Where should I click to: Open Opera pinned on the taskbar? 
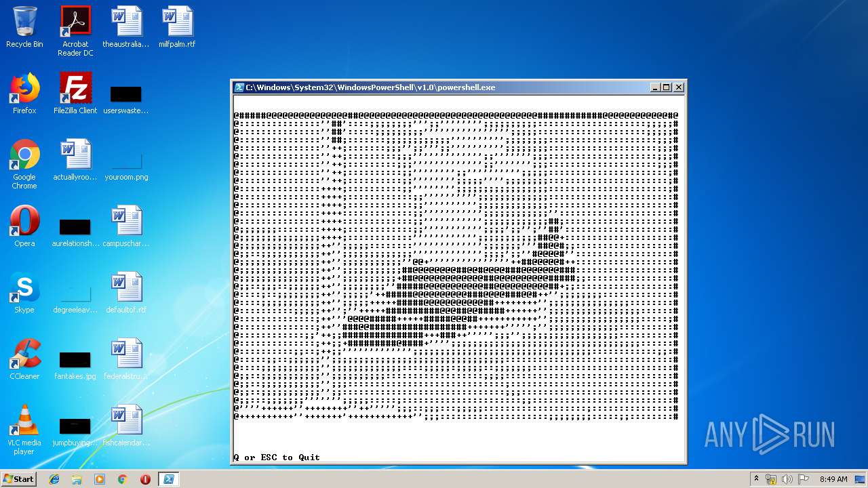pyautogui.click(x=145, y=479)
